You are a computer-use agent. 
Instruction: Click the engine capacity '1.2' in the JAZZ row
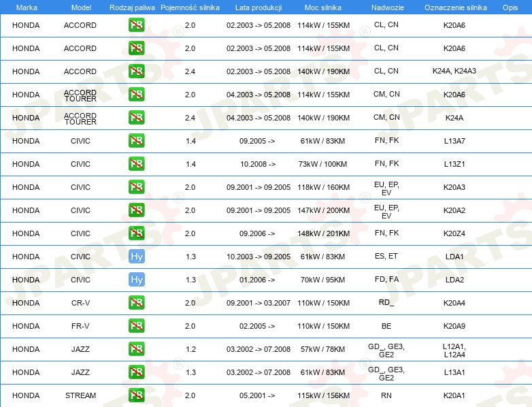point(190,349)
